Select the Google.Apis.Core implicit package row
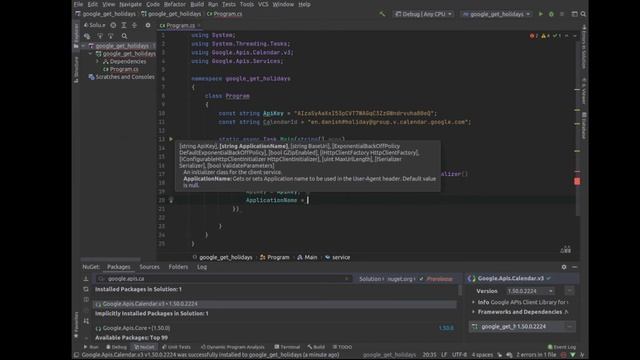Image resolution: width=640 pixels, height=360 pixels. pyautogui.click(x=275, y=328)
